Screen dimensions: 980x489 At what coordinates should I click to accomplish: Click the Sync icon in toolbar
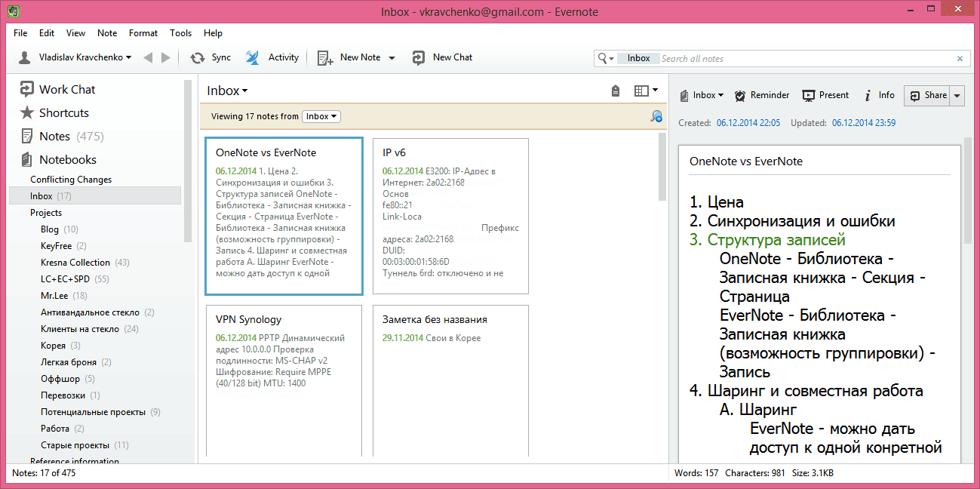coord(198,58)
